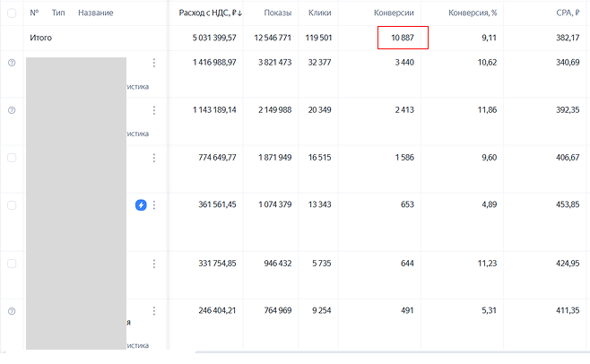Click question-mark icon in the 1 143 189,14 row
The height and width of the screenshot is (364, 590).
[12, 110]
